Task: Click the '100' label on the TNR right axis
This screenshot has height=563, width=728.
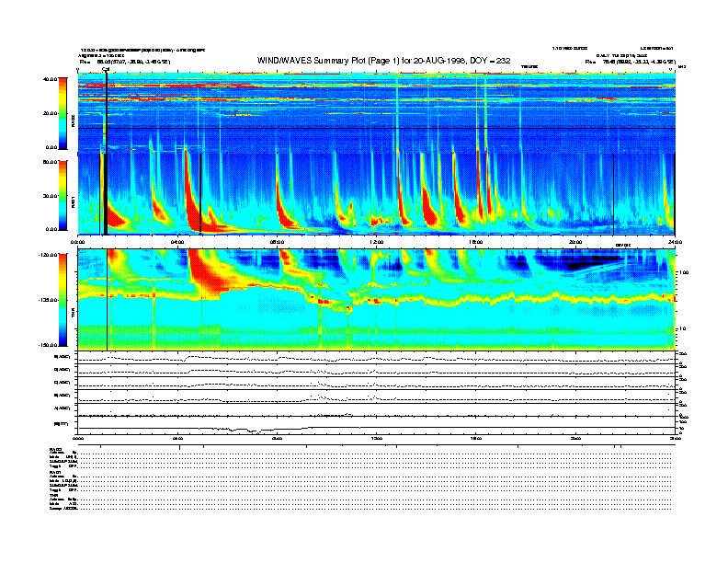Action: 683,272
